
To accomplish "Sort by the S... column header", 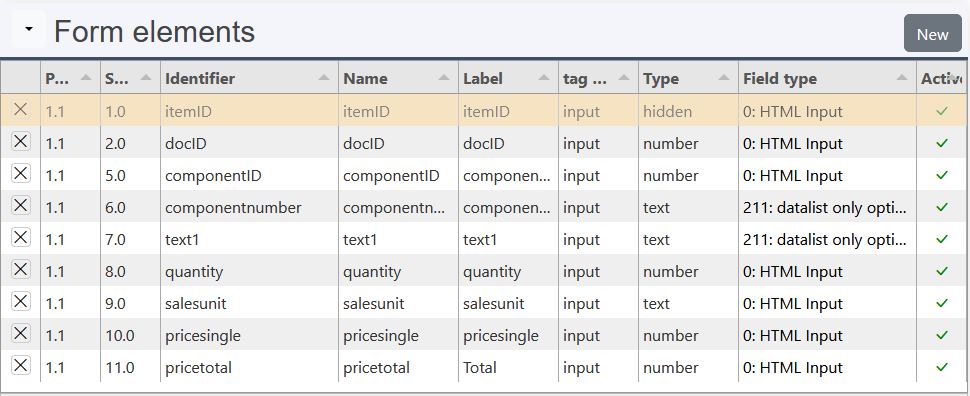I will pyautogui.click(x=130, y=79).
